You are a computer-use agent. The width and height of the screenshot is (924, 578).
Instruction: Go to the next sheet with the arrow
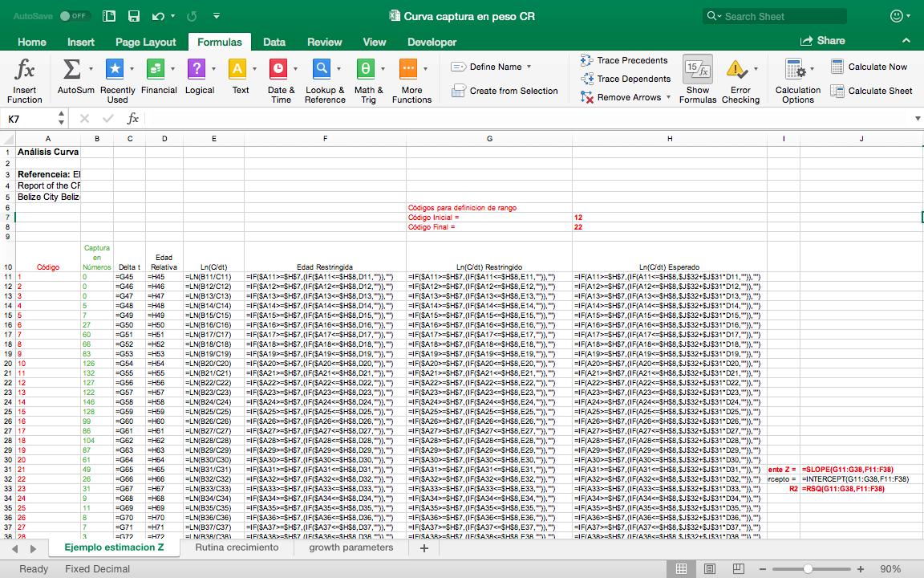click(33, 548)
